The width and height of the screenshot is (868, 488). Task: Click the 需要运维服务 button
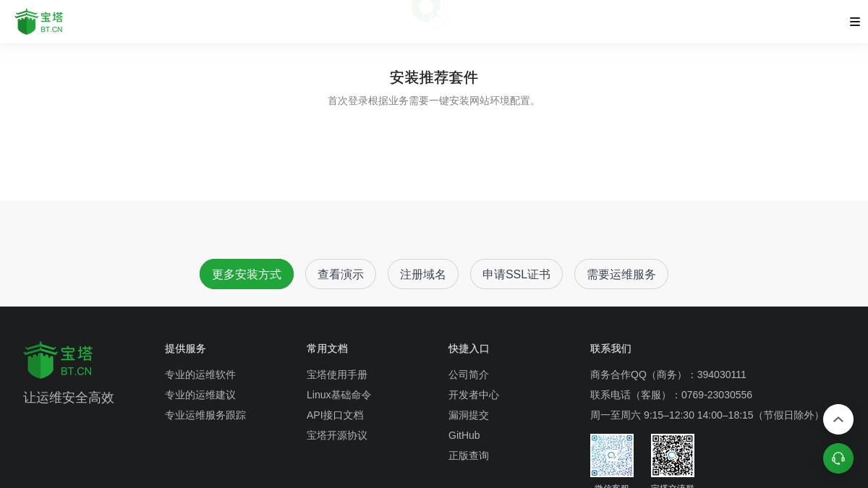(621, 274)
